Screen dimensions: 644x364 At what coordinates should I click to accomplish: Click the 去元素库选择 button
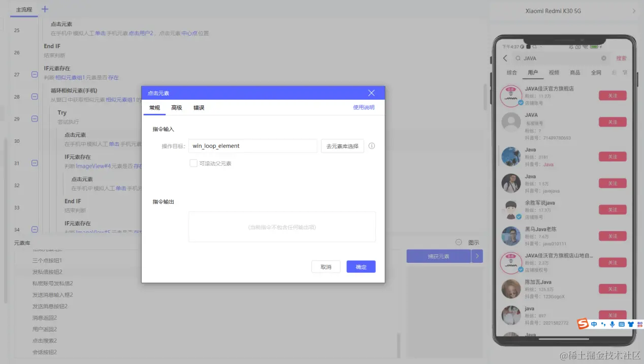click(x=342, y=146)
